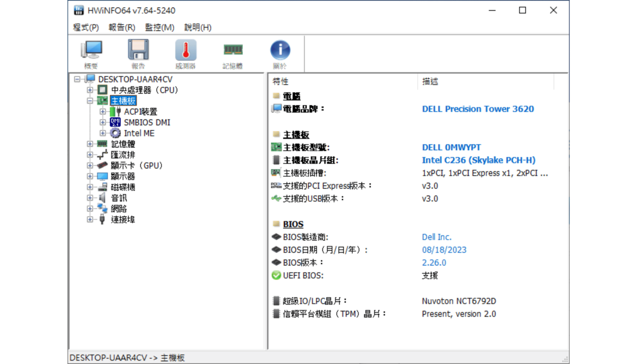Select the 中央處理器（CPU）tree icon
Screen dimensions: 637x364
pyautogui.click(x=102, y=90)
